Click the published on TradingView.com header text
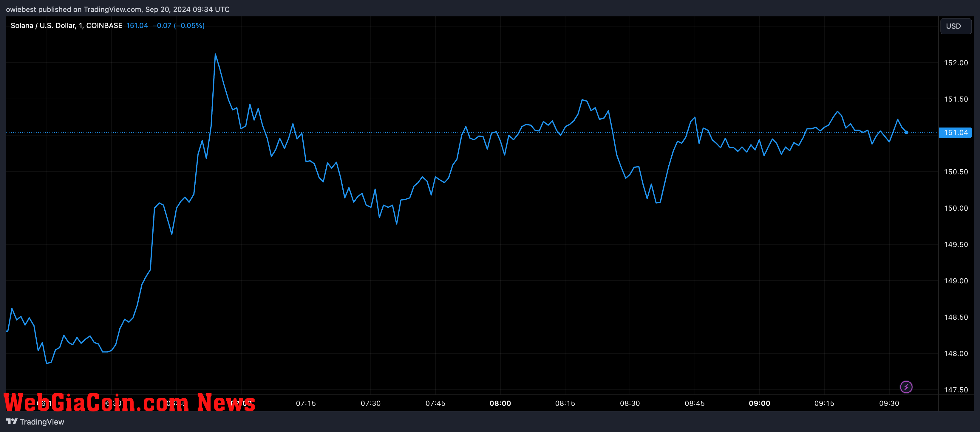The height and width of the screenshot is (432, 980). pos(118,9)
